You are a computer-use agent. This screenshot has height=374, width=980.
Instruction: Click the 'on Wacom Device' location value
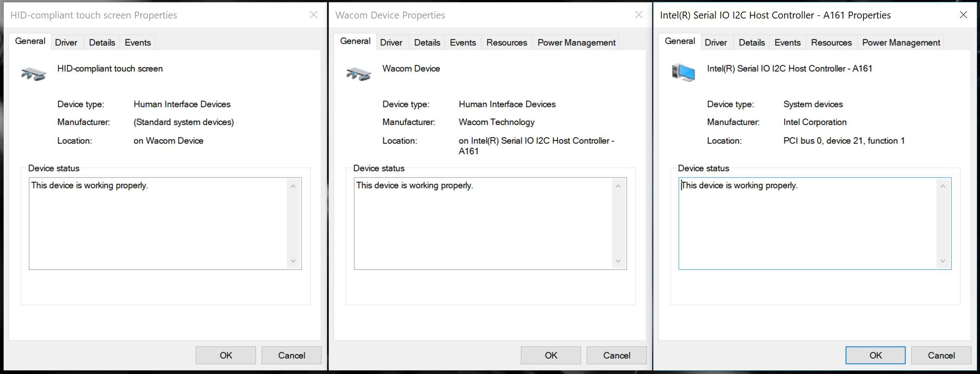[x=168, y=141]
